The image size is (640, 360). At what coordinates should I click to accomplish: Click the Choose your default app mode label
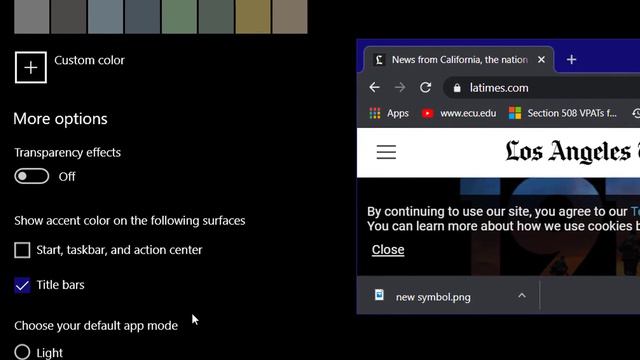tap(96, 326)
